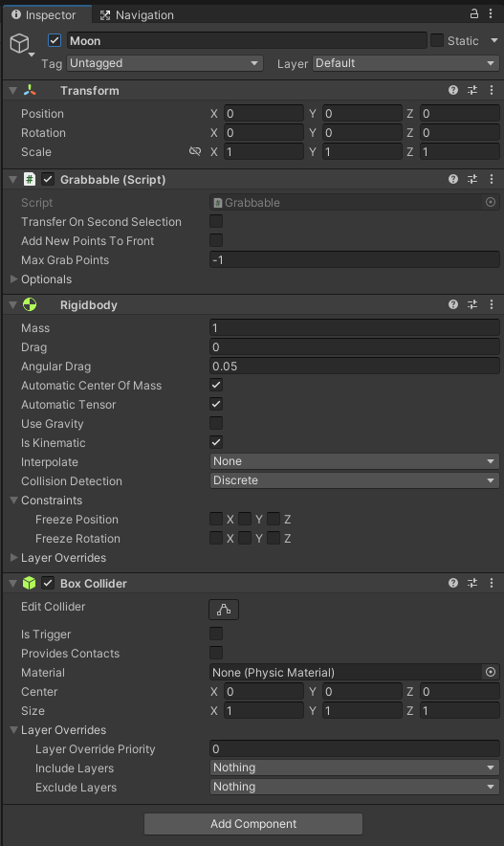Viewport: 504px width, 846px height.
Task: Open Transform component help icon
Action: (453, 90)
